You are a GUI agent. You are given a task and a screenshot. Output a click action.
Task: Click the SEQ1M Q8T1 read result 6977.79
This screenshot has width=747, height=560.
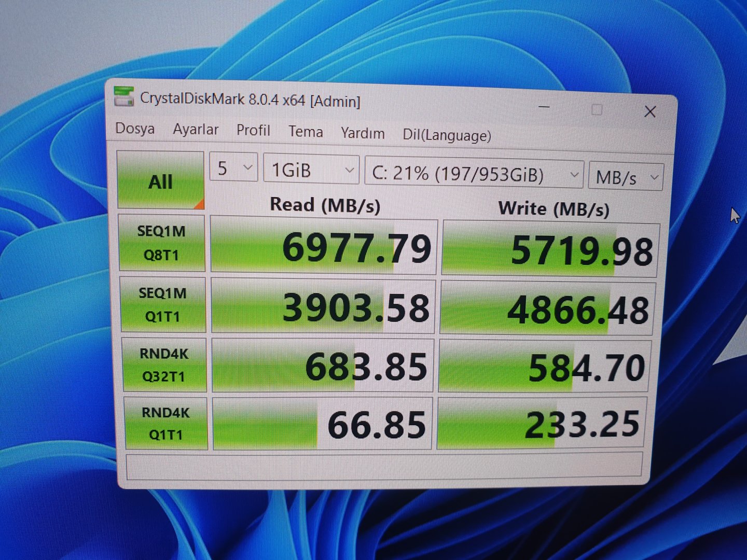click(324, 246)
